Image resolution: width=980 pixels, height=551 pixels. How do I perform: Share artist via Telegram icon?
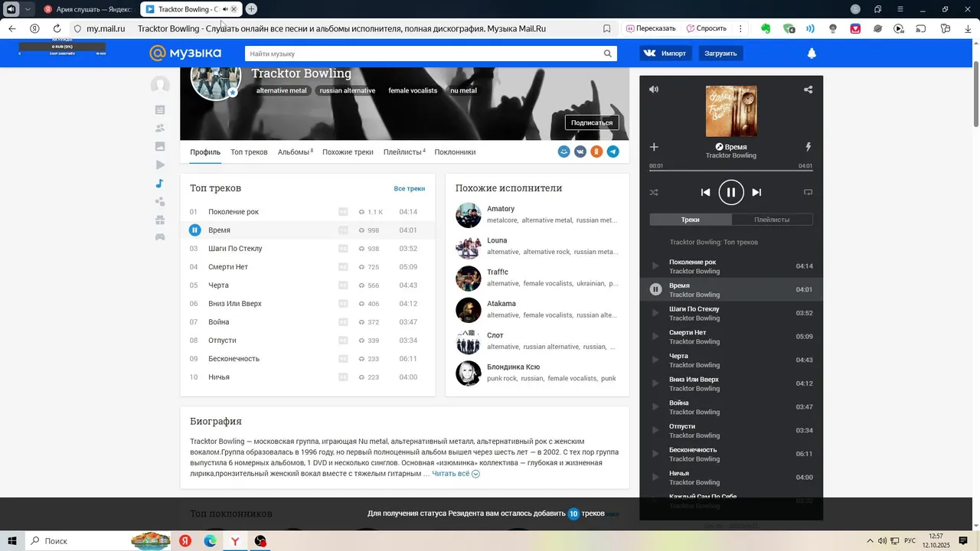tap(613, 152)
